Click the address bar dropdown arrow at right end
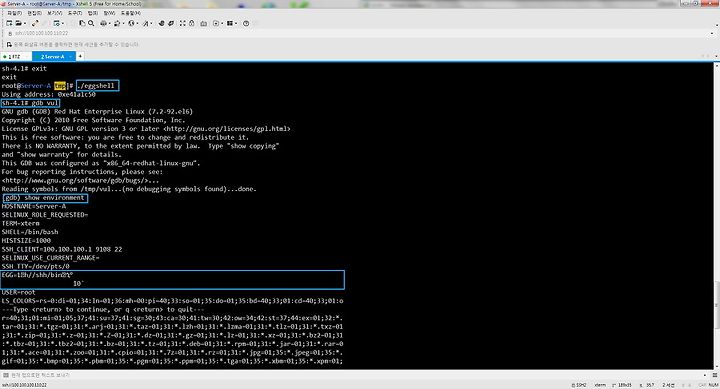The width and height of the screenshot is (720, 389). [x=712, y=34]
